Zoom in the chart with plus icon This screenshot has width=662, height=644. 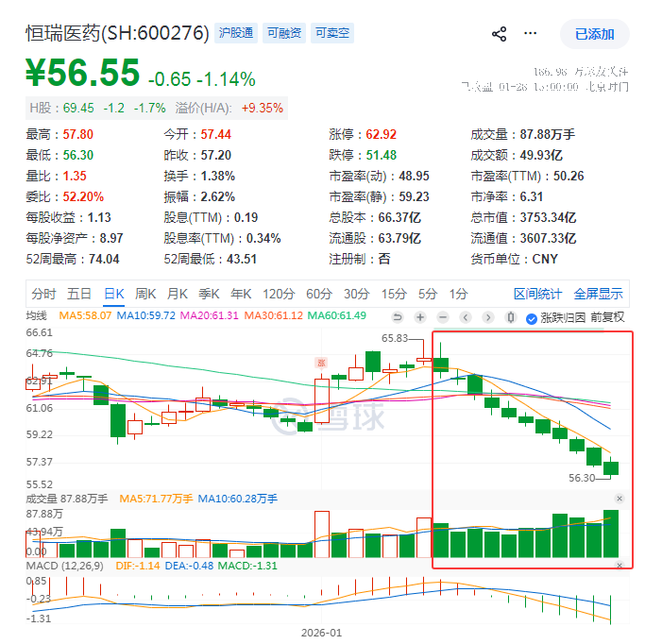pyautogui.click(x=420, y=317)
